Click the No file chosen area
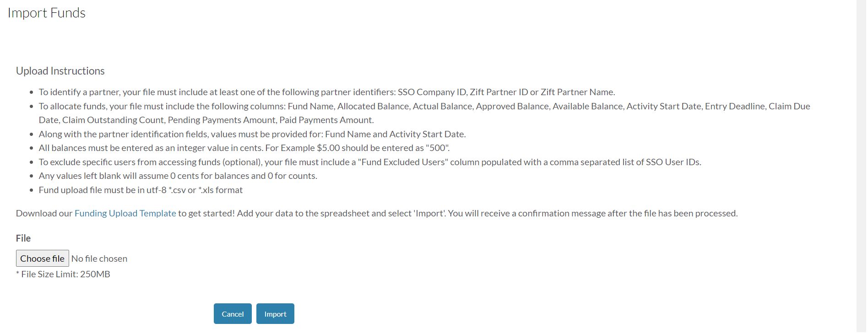 pos(99,259)
